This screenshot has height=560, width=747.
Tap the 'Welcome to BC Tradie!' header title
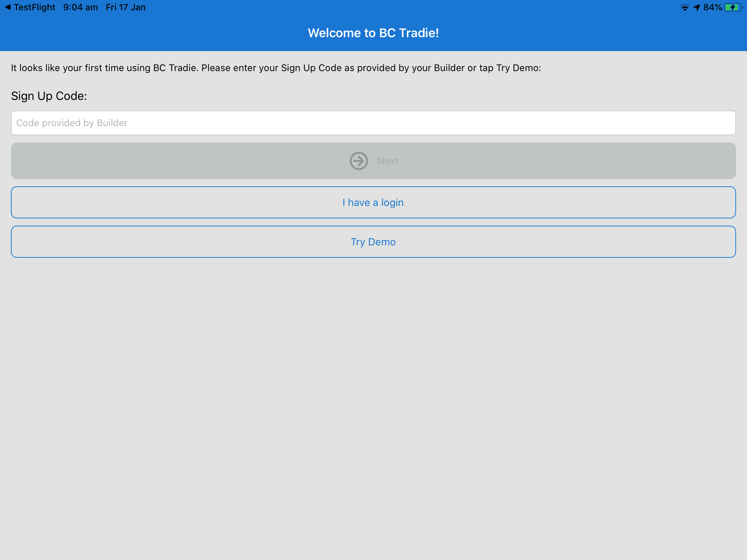[373, 33]
